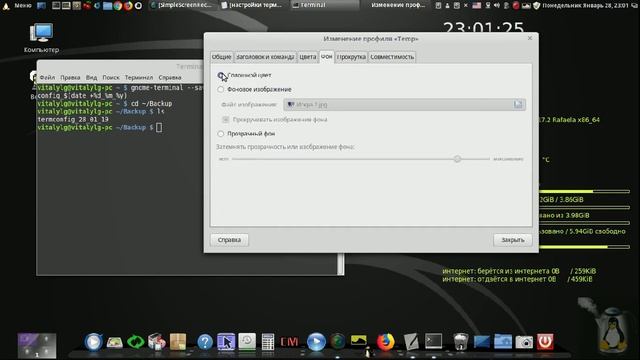Screen dimensions: 640x360
Task: Open the red 'CM' dock icon
Action: pos(289,342)
